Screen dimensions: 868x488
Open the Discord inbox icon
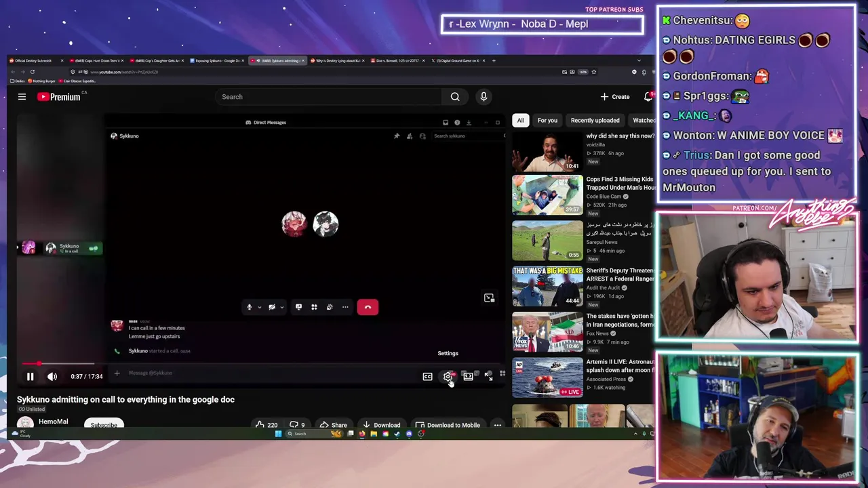(x=446, y=123)
